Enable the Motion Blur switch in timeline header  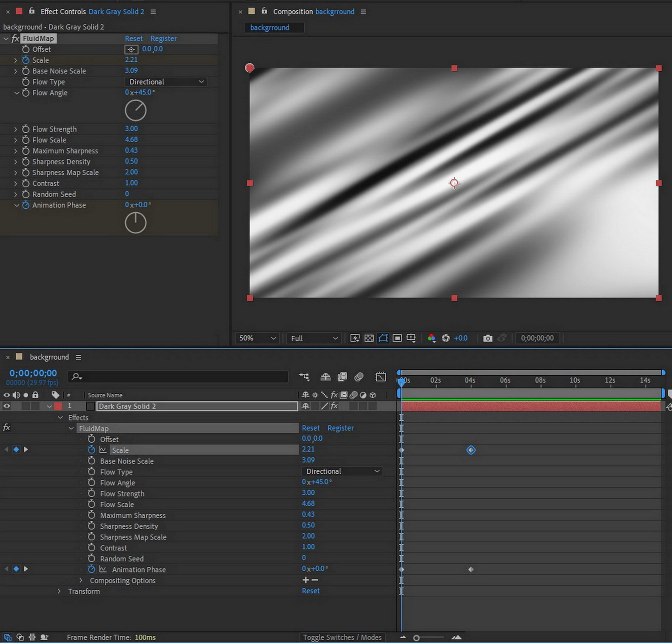[359, 377]
